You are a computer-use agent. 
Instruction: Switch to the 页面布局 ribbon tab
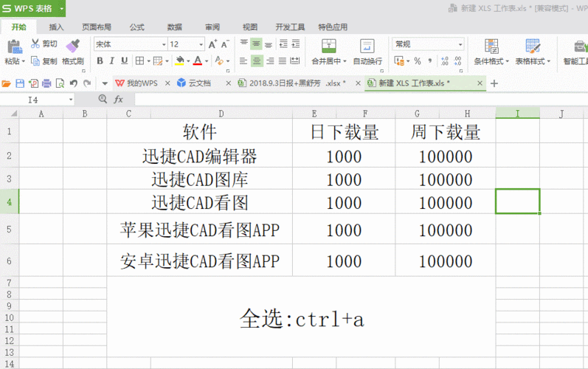pyautogui.click(x=97, y=27)
